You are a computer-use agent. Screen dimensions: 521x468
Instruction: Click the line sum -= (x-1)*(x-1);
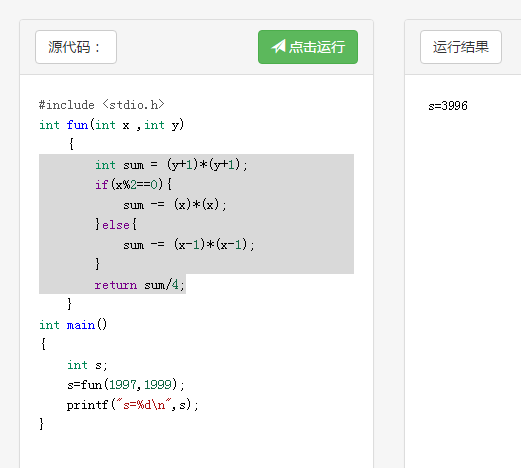click(x=189, y=245)
